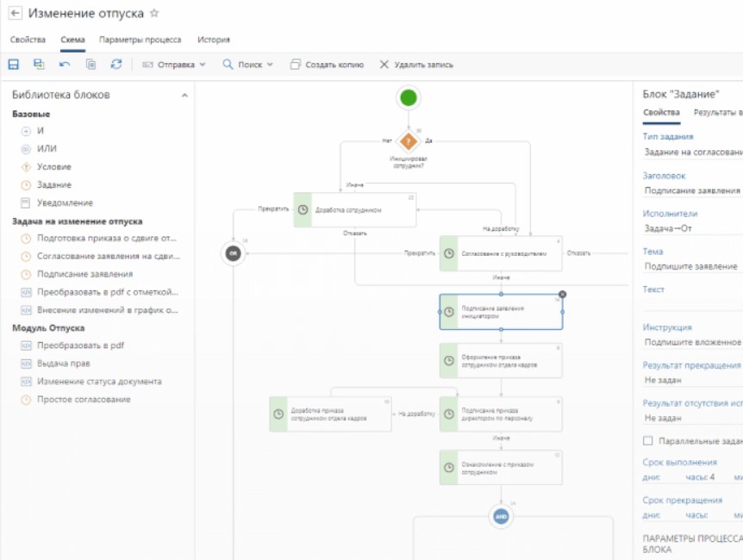This screenshot has height=560, width=743.
Task: Select the Простое согласование library block
Action: tap(84, 400)
